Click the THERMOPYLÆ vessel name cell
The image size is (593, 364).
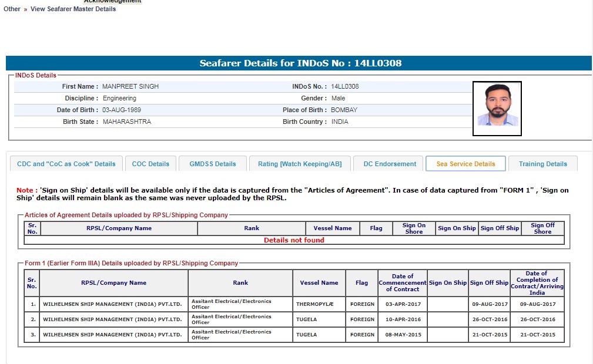click(x=319, y=304)
